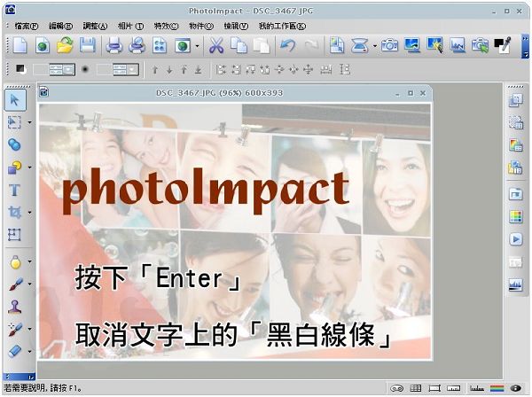Open the Browse Manager panel icon
This screenshot has height=397, width=532.
click(x=515, y=194)
